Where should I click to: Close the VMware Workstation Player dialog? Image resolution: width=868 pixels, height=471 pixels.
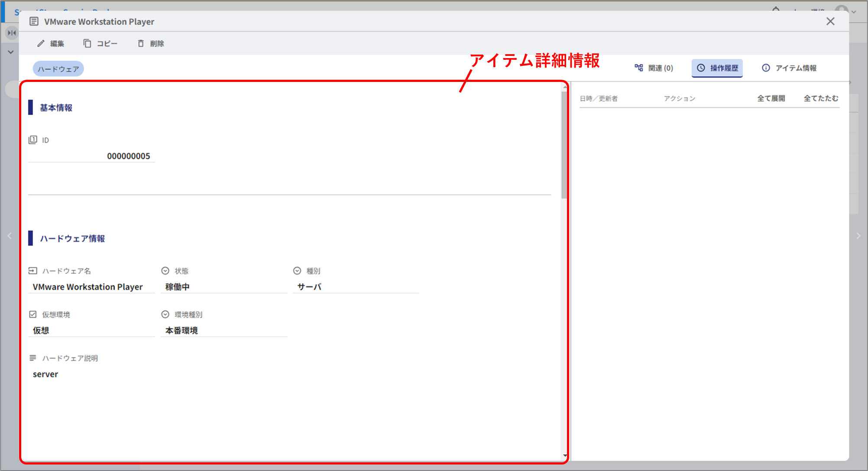(x=830, y=21)
